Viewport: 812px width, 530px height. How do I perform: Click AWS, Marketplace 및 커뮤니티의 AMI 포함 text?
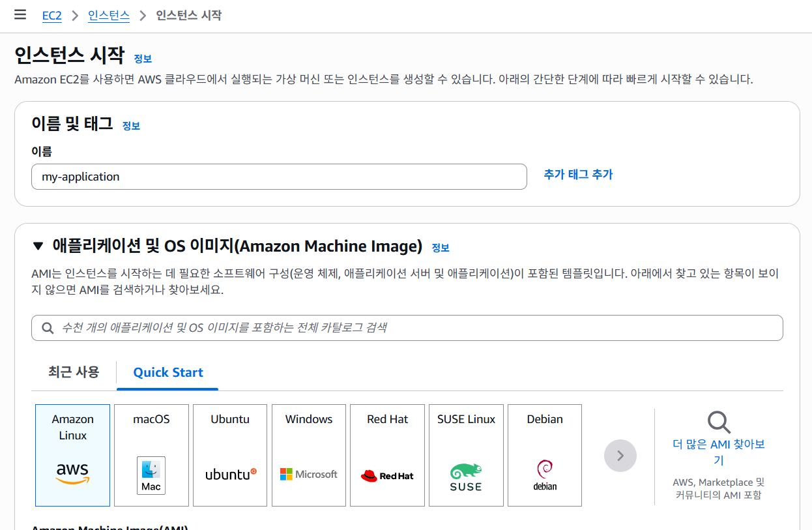(719, 489)
